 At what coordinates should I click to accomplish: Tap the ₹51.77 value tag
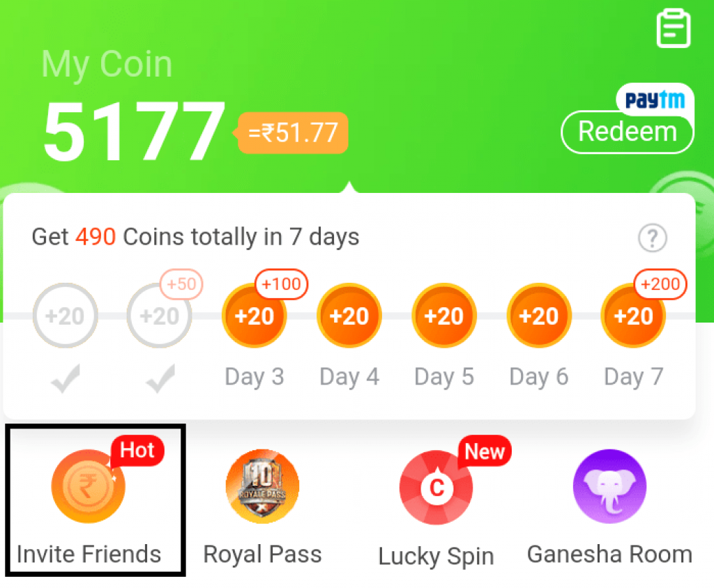point(292,133)
